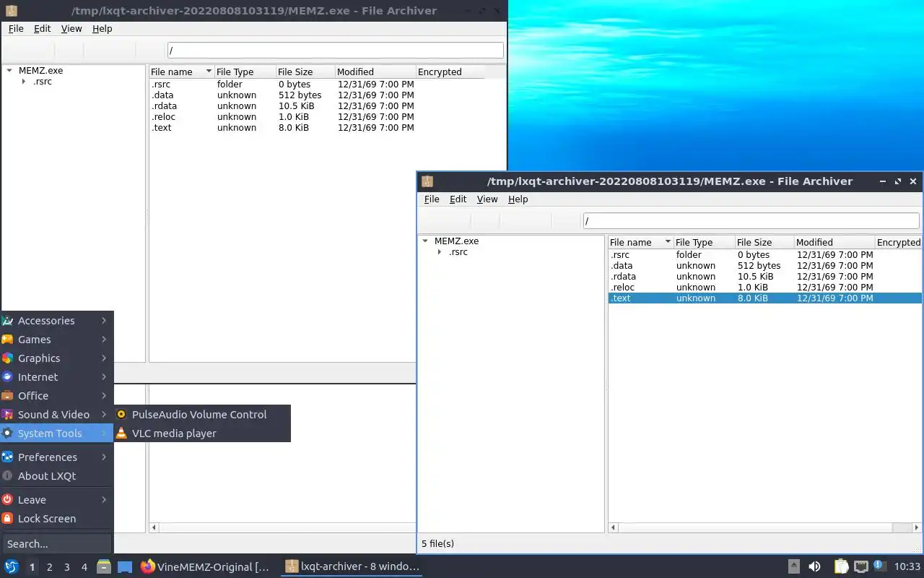Viewport: 924px width, 578px height.
Task: Open File menu in background archiver window
Action: [x=16, y=29]
